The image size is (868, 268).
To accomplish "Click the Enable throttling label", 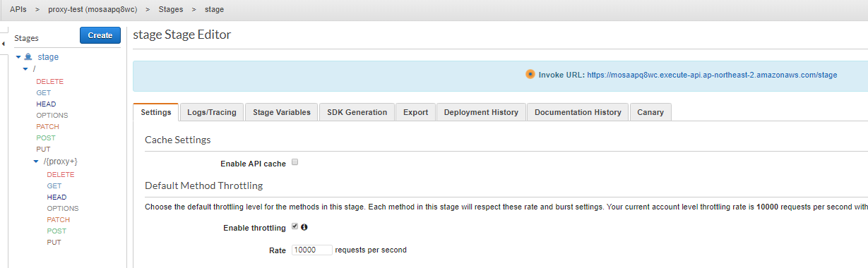I will 254,228.
